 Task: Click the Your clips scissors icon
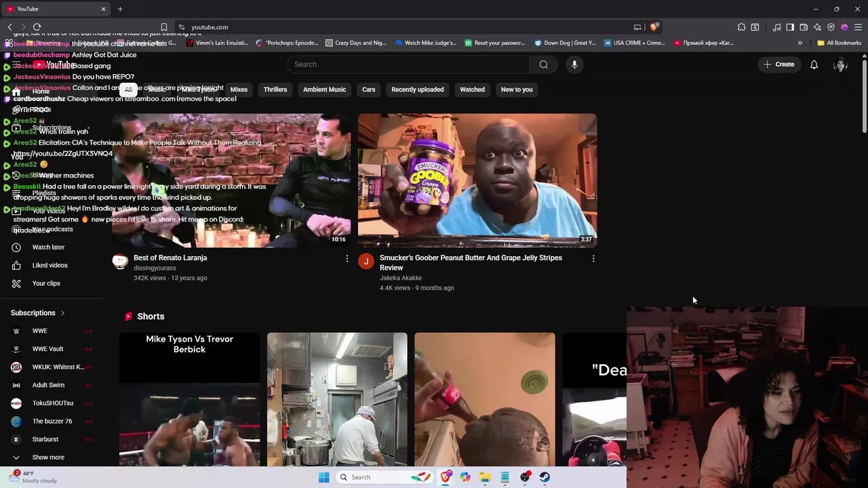point(16,283)
